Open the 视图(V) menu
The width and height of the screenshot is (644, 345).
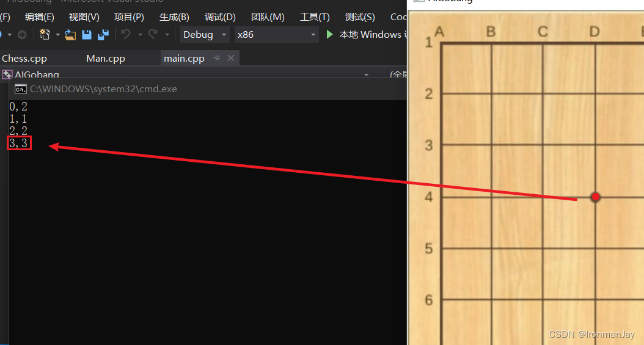point(84,17)
